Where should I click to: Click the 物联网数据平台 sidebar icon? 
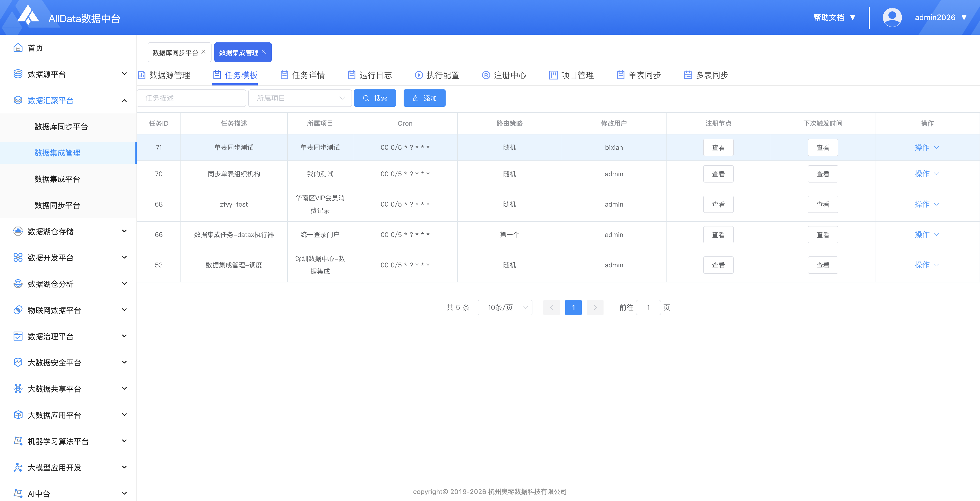coord(18,310)
